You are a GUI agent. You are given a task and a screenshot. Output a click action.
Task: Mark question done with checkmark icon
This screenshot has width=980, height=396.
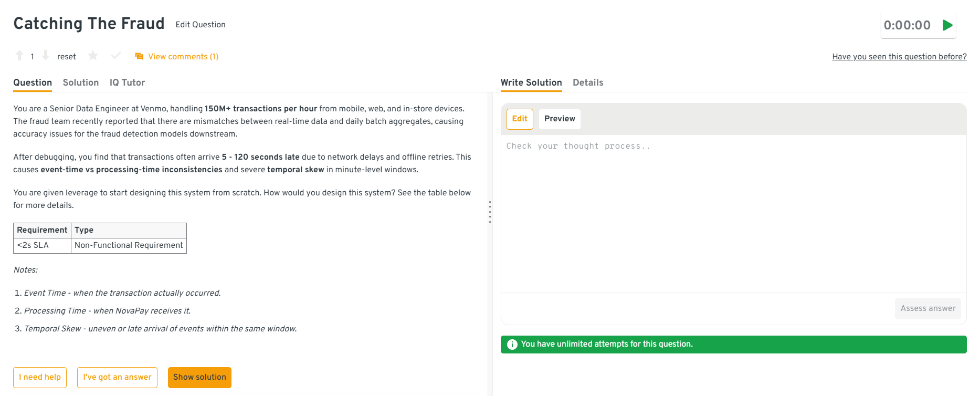coord(116,56)
